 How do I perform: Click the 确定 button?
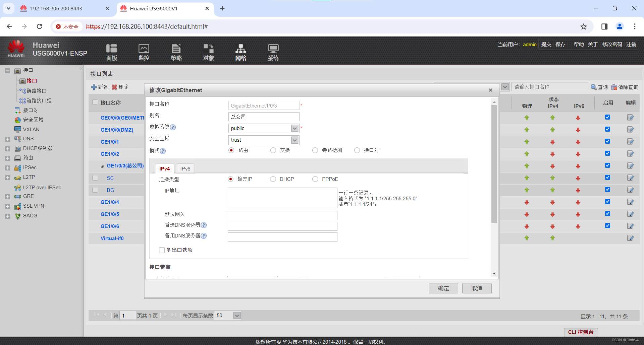pyautogui.click(x=443, y=288)
